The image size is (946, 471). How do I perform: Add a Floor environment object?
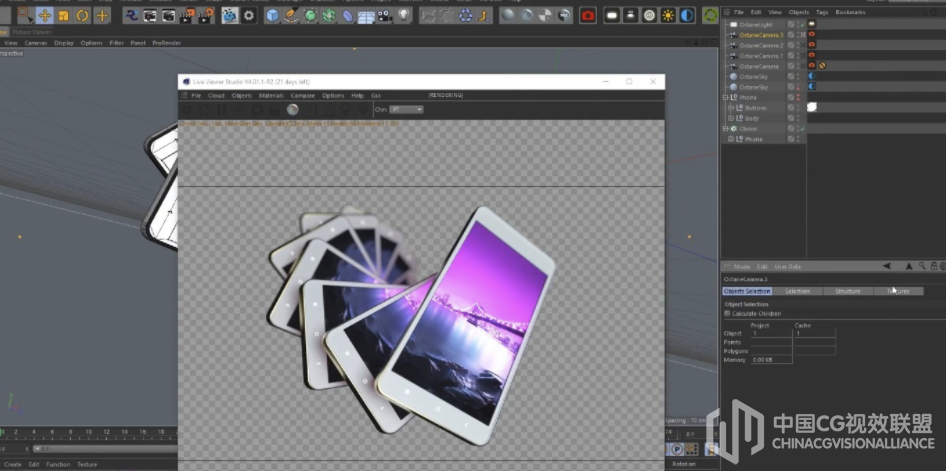(x=366, y=16)
